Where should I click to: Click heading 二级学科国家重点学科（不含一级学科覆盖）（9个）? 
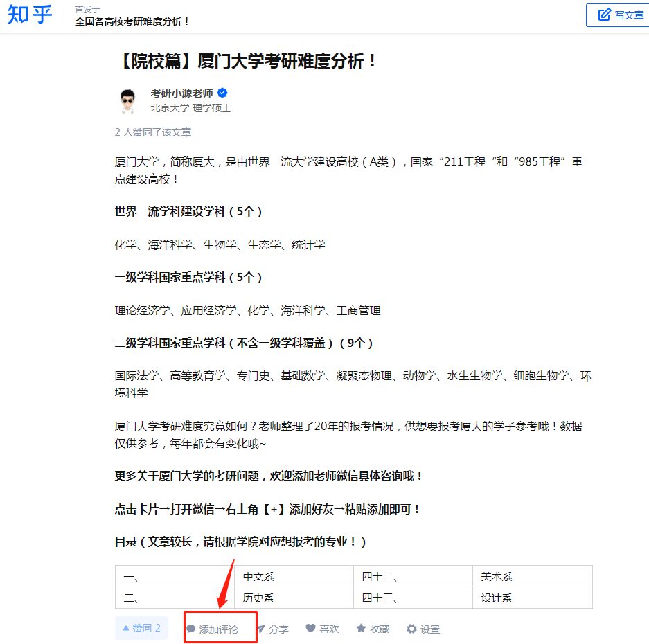(x=244, y=343)
